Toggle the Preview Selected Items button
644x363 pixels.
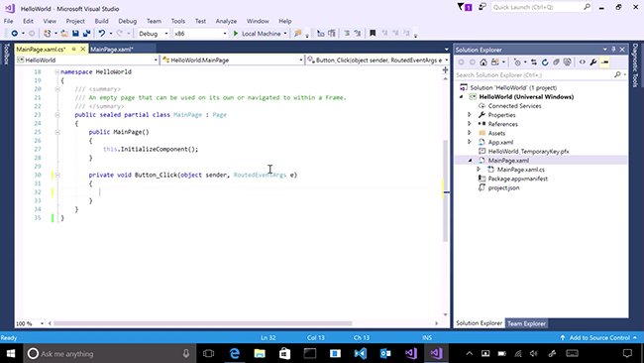pyautogui.click(x=604, y=62)
